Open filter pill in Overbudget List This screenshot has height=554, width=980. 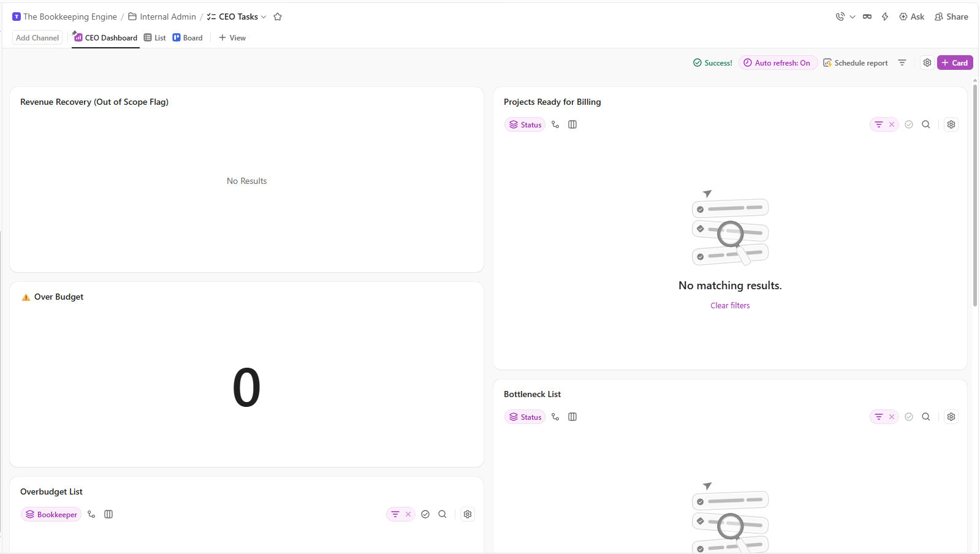click(x=395, y=514)
